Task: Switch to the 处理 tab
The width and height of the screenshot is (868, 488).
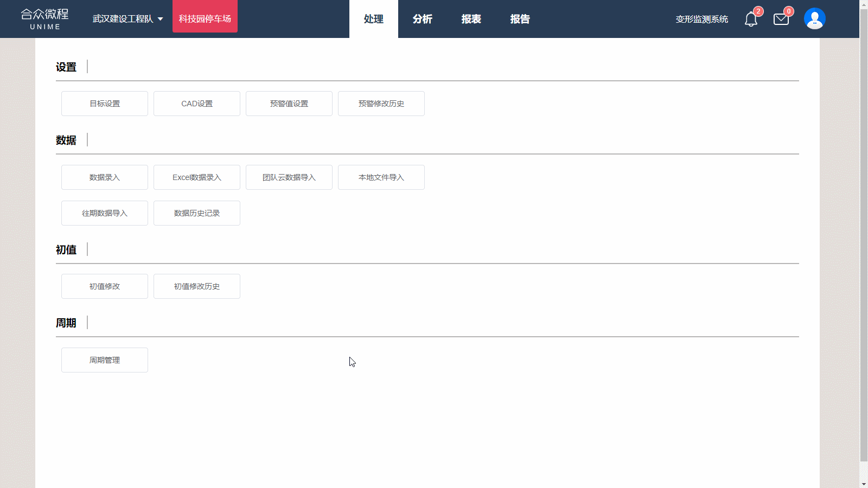Action: pyautogui.click(x=373, y=19)
